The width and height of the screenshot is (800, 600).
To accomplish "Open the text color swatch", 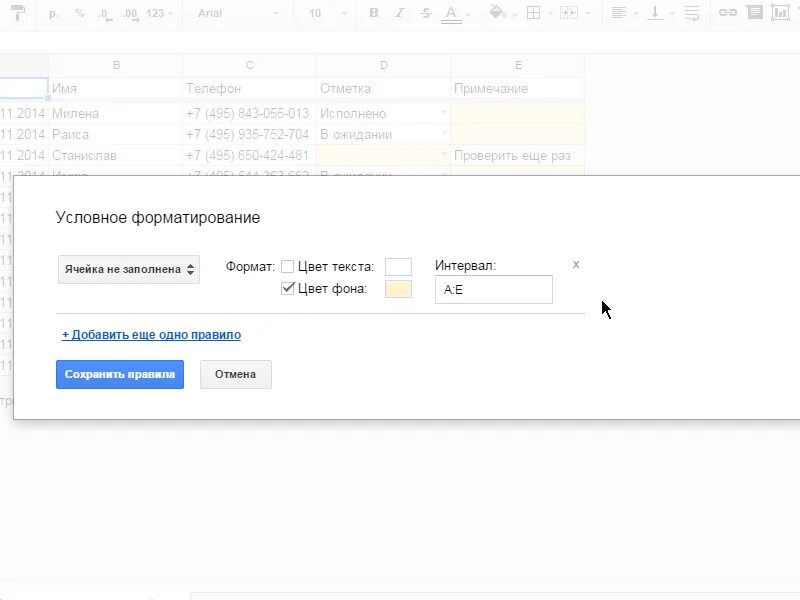I will coord(398,267).
